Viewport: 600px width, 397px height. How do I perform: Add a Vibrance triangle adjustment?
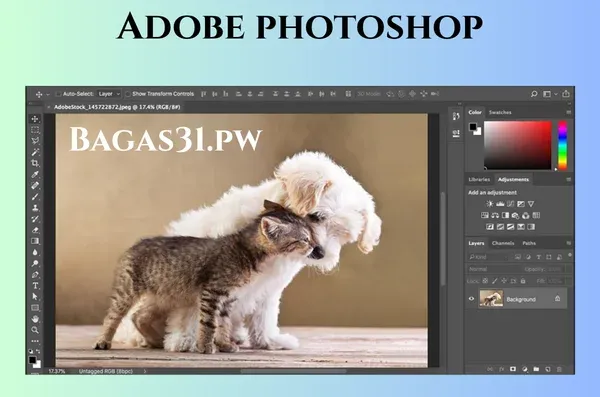(x=531, y=204)
